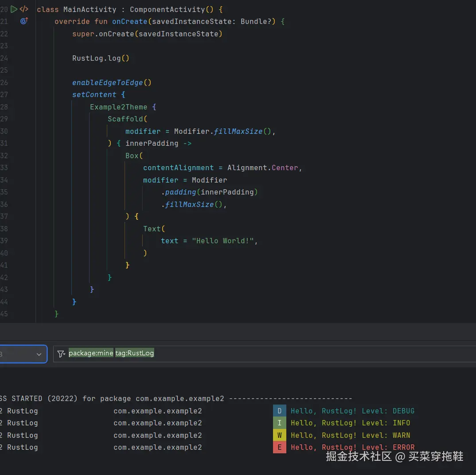Click the override marker gutter icon beside onCreate
The width and height of the screenshot is (476, 475).
coord(24,21)
